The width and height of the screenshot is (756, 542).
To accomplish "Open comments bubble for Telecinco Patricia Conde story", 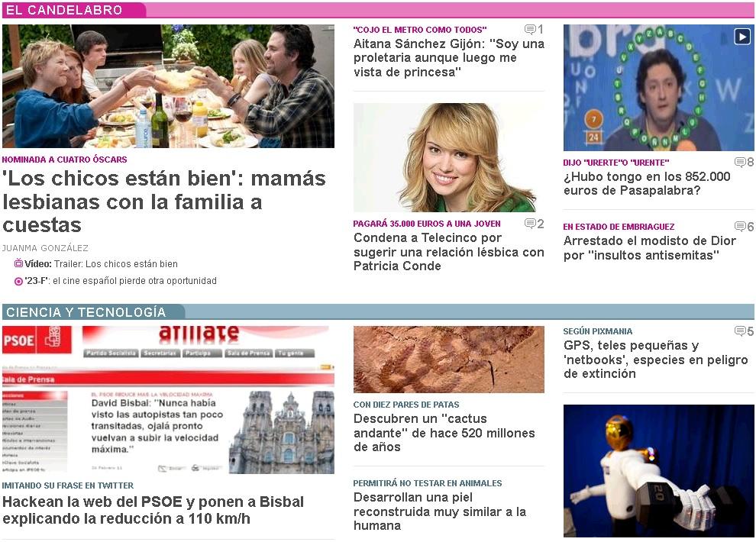I will [535, 224].
